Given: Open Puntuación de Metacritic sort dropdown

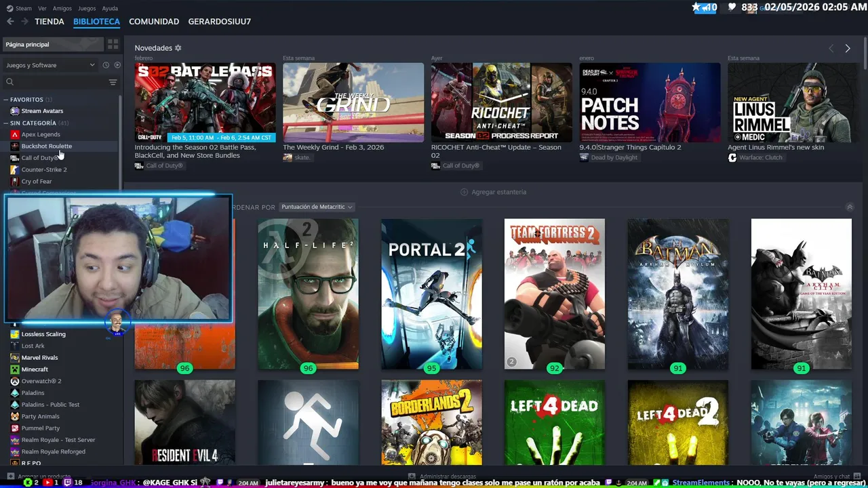Looking at the screenshot, I should (x=317, y=207).
